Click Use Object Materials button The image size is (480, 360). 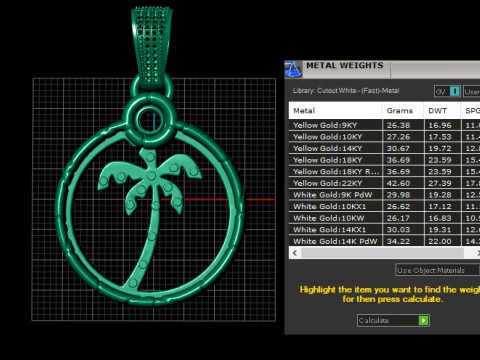click(437, 270)
